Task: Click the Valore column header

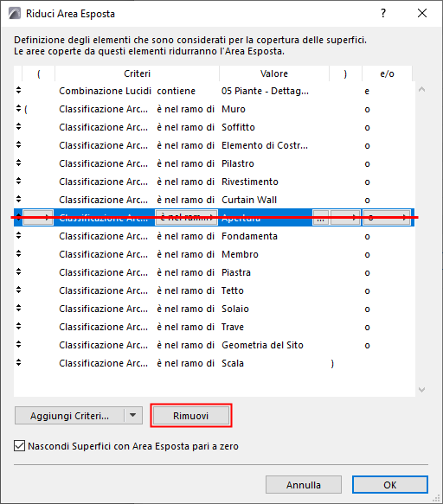Action: click(x=274, y=73)
